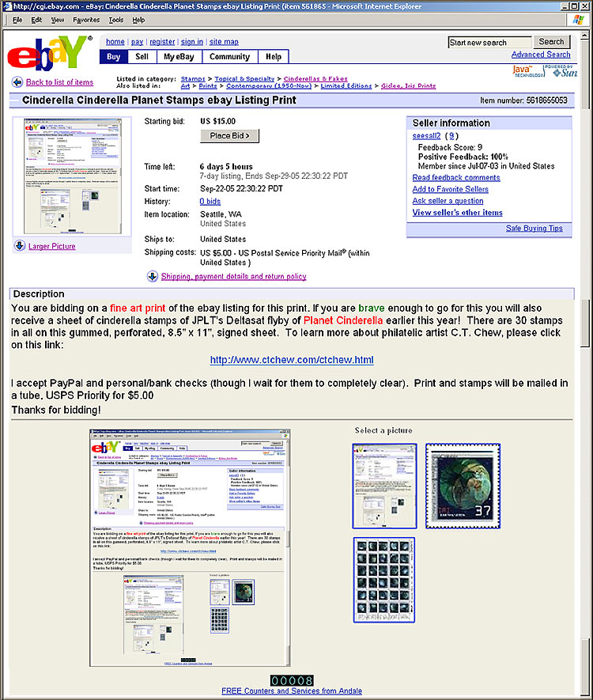593x700 pixels.
Task: Click the Search button
Action: [552, 42]
